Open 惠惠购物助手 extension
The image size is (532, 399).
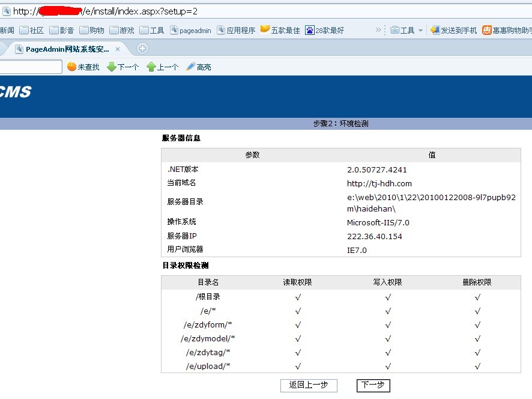tap(507, 30)
